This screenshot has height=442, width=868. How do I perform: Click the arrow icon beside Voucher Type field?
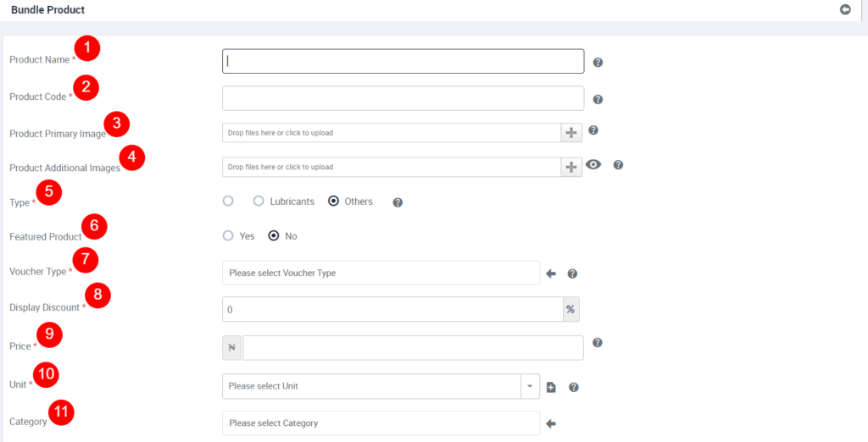[551, 273]
